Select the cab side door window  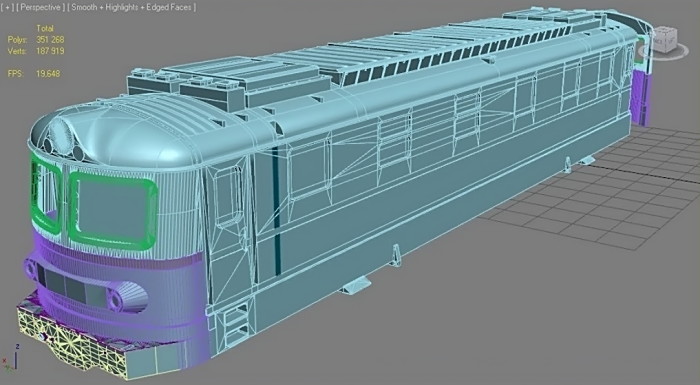tap(229, 196)
